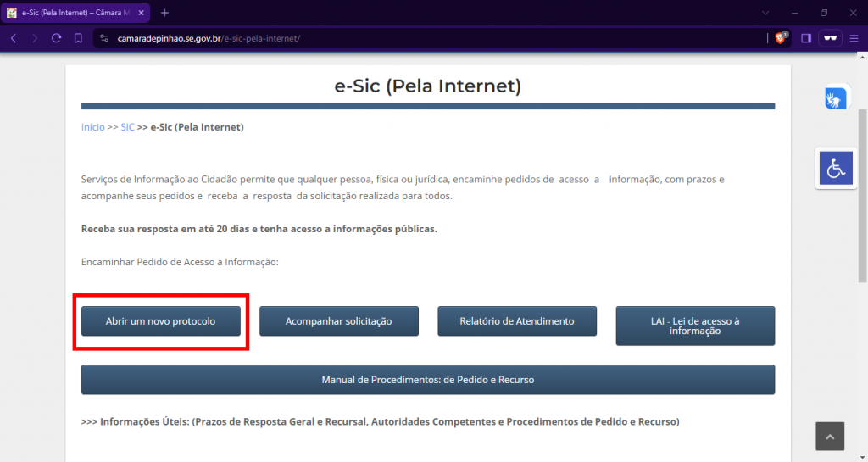Toggle the browser sidebar panel icon

point(806,38)
